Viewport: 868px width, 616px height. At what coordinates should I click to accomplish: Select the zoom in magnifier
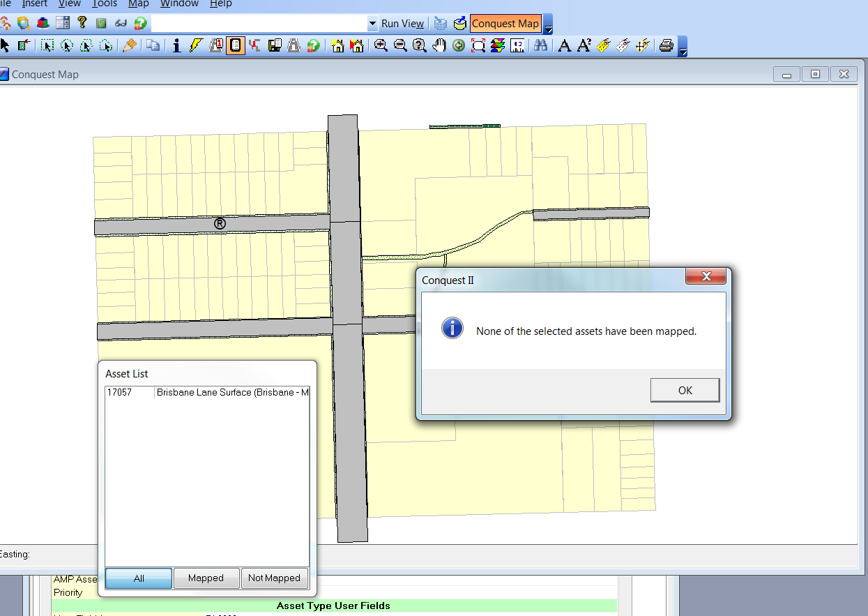coord(381,46)
